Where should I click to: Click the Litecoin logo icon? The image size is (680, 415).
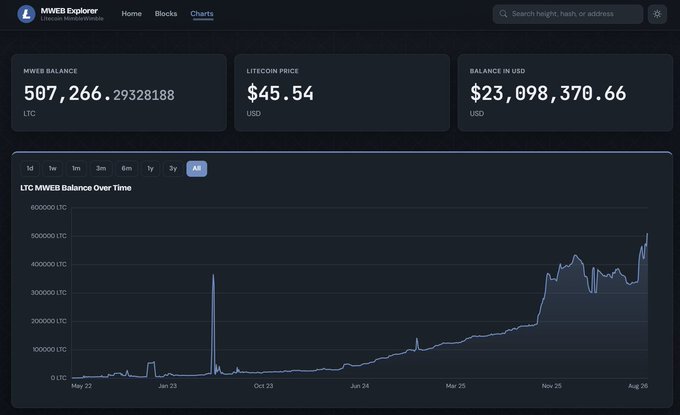(26, 14)
